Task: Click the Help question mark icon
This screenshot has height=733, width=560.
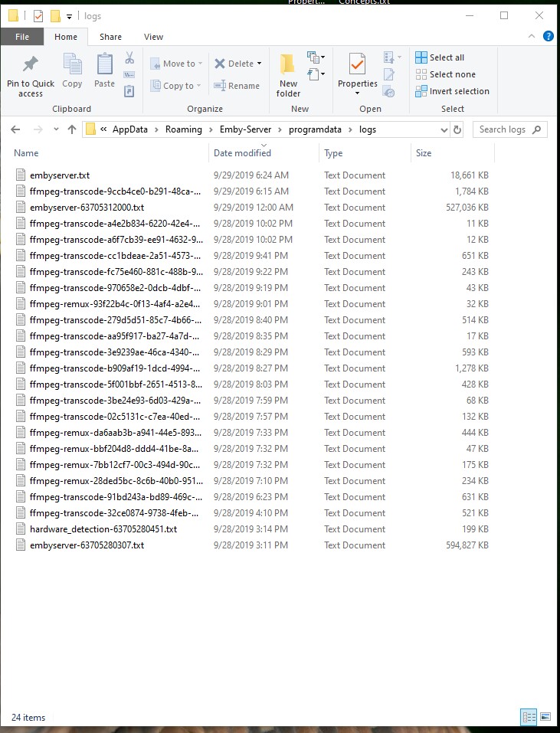Action: 549,37
